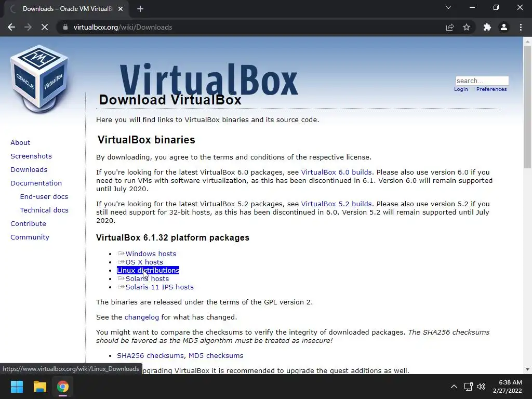532x399 pixels.
Task: Click the scrollbar down arrow
Action: click(527, 369)
